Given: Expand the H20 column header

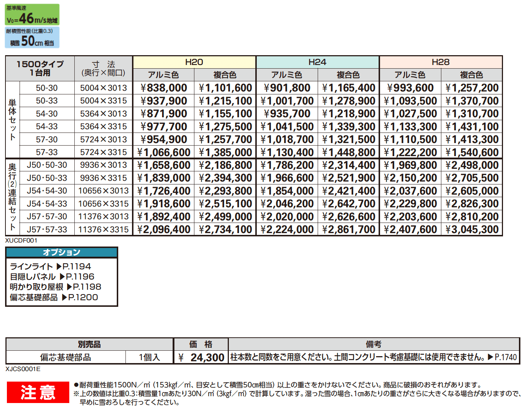Looking at the screenshot, I should click(x=193, y=62).
